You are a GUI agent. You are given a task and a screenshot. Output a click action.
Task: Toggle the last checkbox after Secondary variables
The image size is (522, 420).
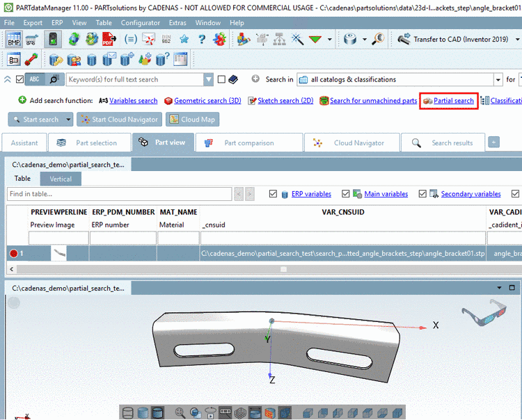click(515, 193)
